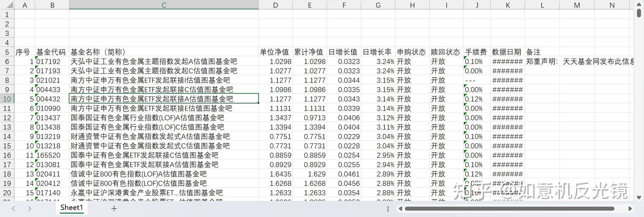Click the Select All corner of the grid
Screen dimensions: 644x217
coord(7,5)
